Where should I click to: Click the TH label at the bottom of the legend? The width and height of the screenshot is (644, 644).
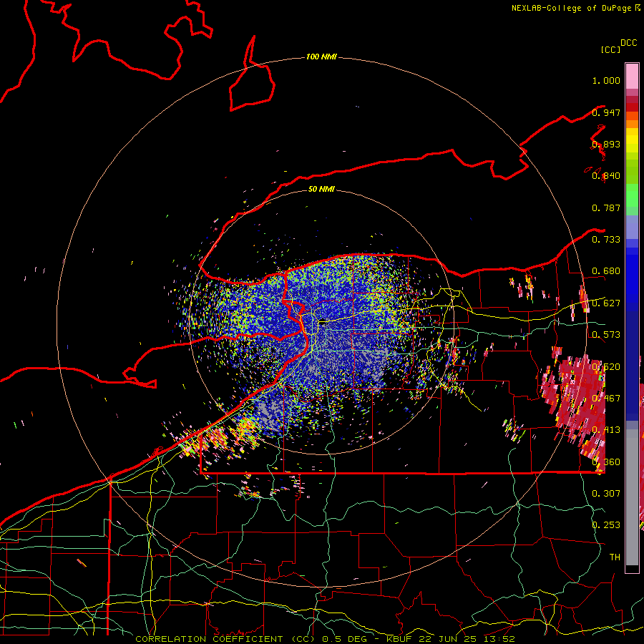tap(615, 557)
